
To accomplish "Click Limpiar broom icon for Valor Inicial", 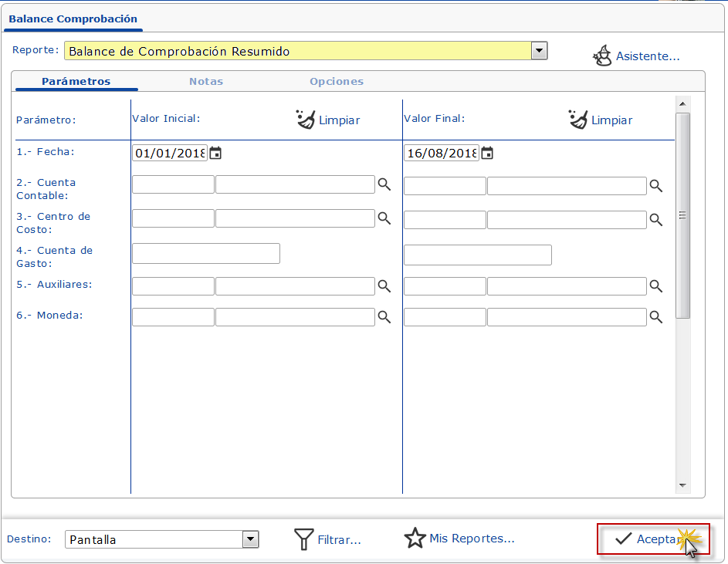I will (306, 120).
